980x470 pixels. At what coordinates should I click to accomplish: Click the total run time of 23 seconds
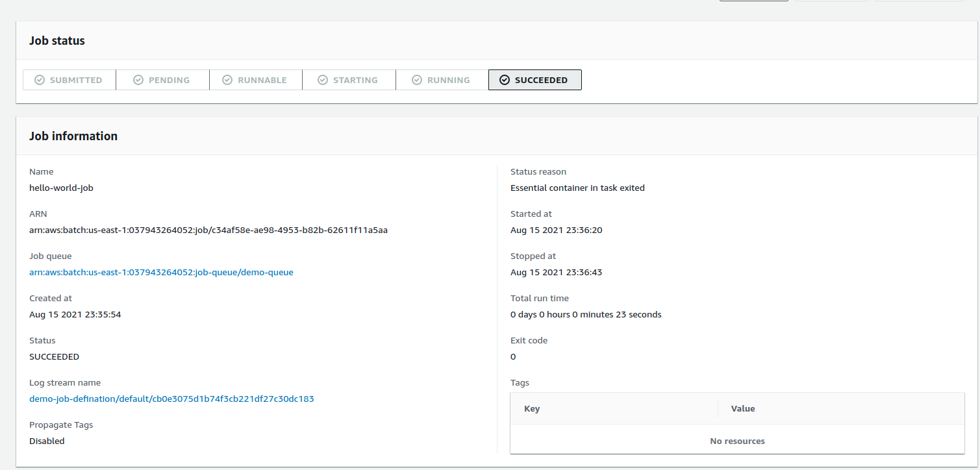(x=586, y=315)
